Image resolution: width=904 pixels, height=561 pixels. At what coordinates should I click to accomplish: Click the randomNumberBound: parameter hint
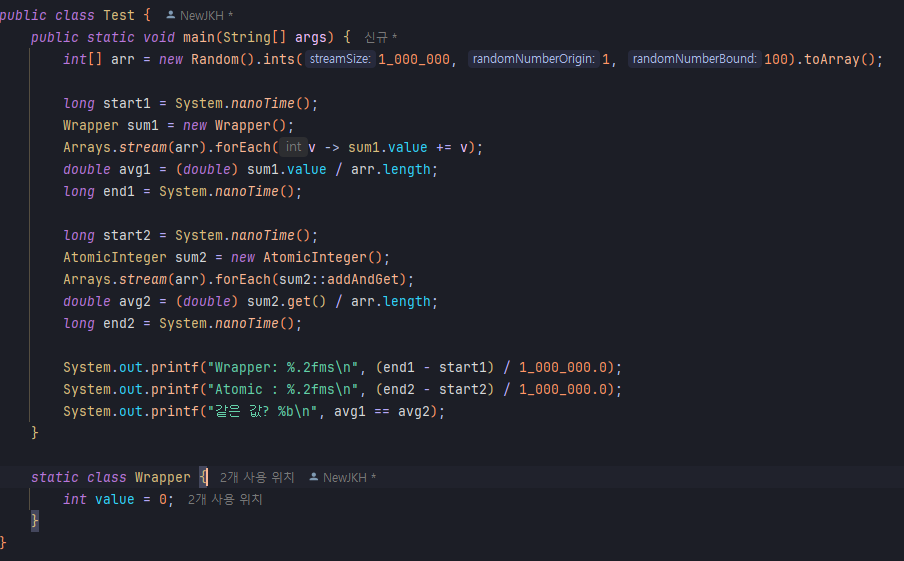pyautogui.click(x=695, y=59)
